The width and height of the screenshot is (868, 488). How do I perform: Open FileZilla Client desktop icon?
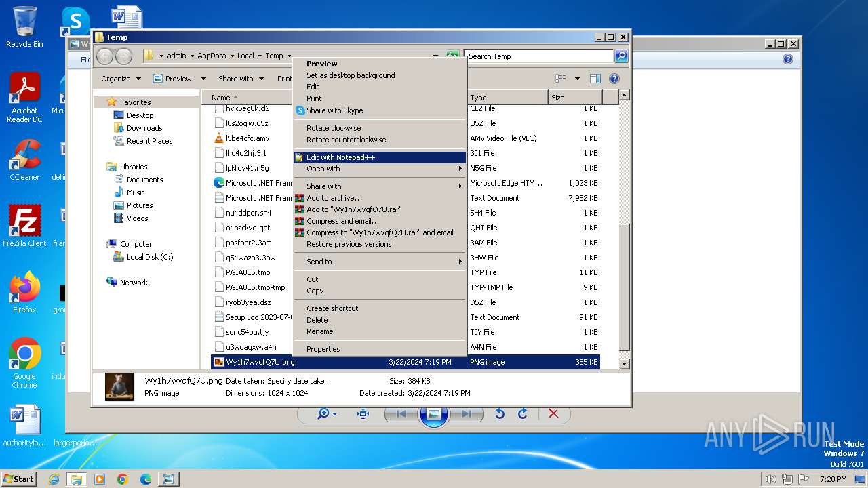pos(24,226)
